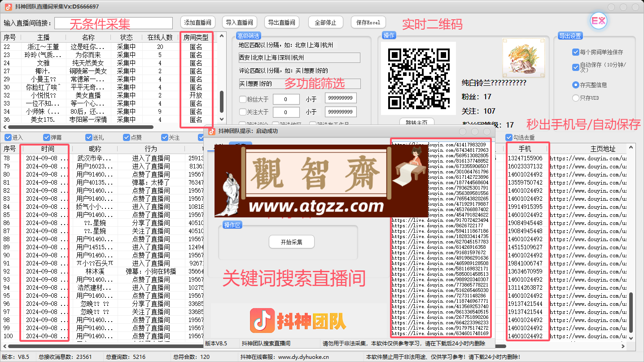Screen dimensions: 644x362
Task: Click the 粉丝大于 minimum value field
Action: (286, 99)
